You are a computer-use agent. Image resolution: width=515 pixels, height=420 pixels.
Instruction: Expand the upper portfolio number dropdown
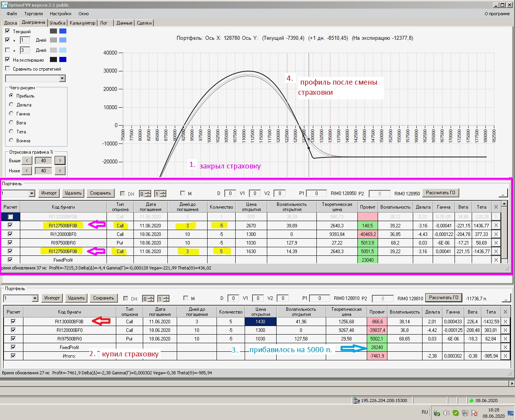(x=32, y=193)
